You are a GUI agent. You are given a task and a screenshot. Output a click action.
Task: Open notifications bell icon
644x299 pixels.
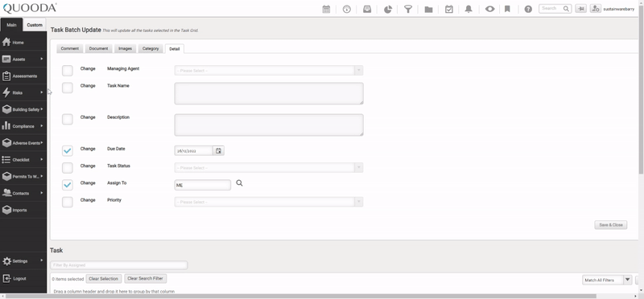tap(469, 9)
